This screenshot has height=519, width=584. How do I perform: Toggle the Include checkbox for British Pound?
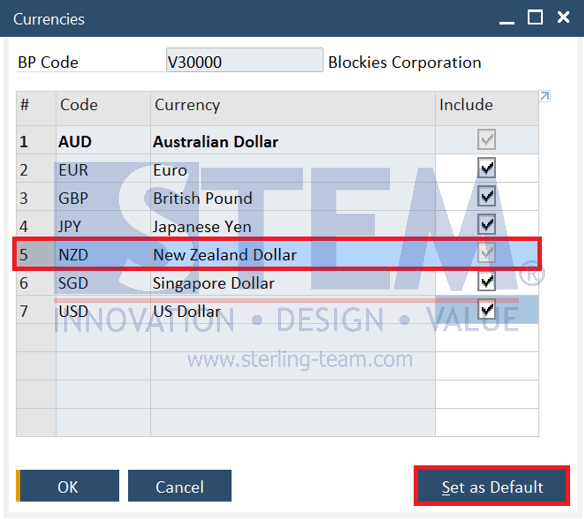(x=486, y=196)
